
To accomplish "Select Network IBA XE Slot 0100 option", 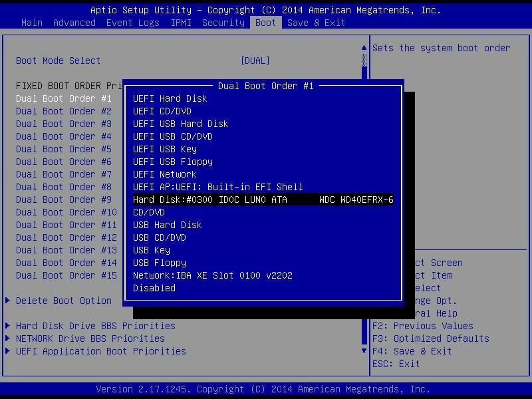I will (213, 275).
